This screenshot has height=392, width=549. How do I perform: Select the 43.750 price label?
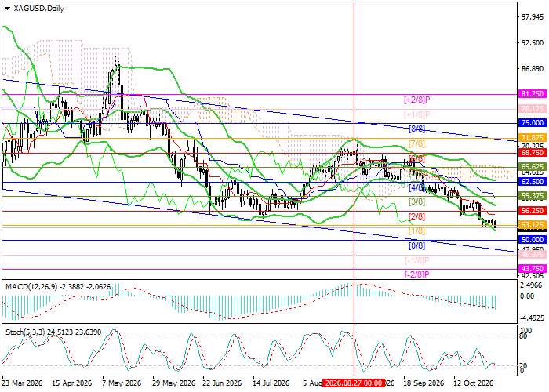[533, 269]
